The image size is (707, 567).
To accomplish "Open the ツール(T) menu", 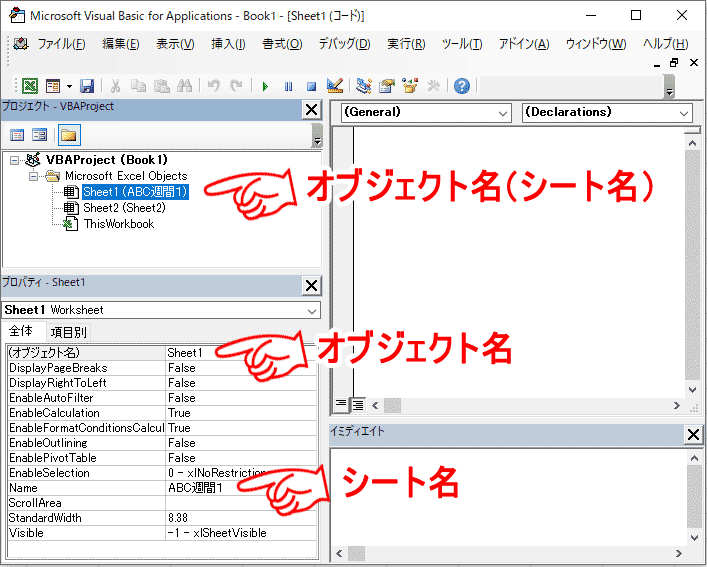I will [462, 44].
